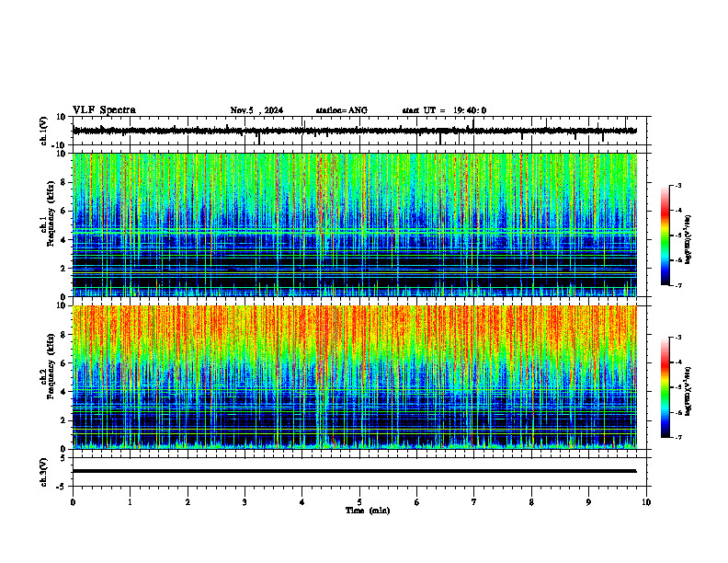Click the "8" kHz tick on ch.1 spectrogram axis
This screenshot has width=728, height=563.
[63, 182]
